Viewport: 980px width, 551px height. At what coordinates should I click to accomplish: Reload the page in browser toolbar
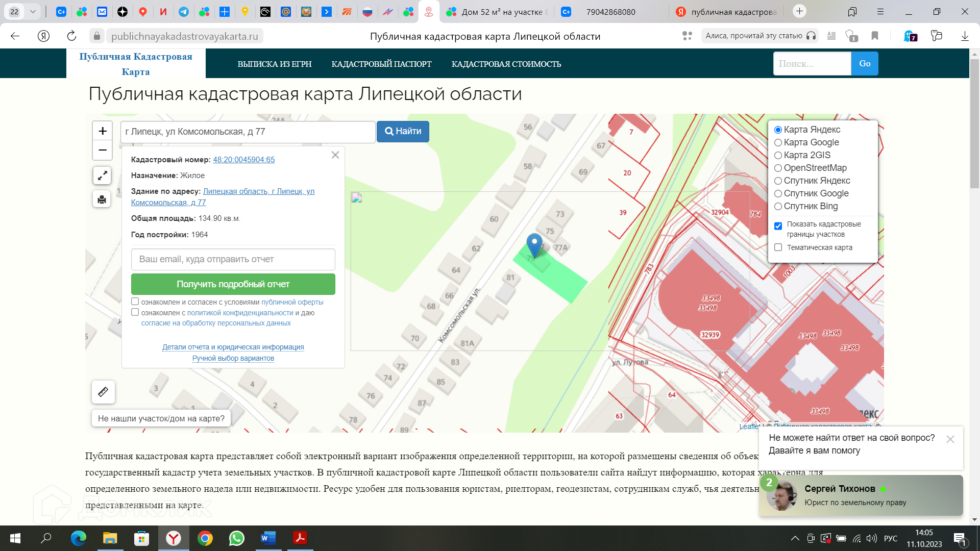click(71, 36)
